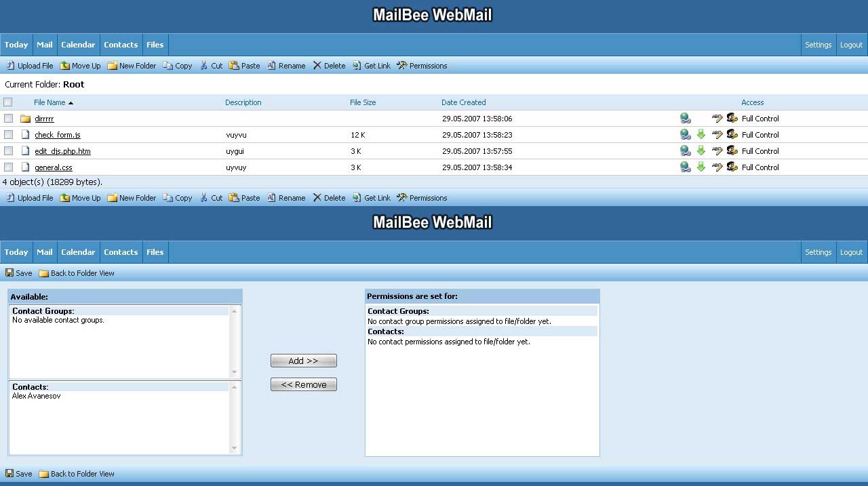Click Upload File in toolbar above file list
Screen dimensions: 868x486
(x=29, y=66)
